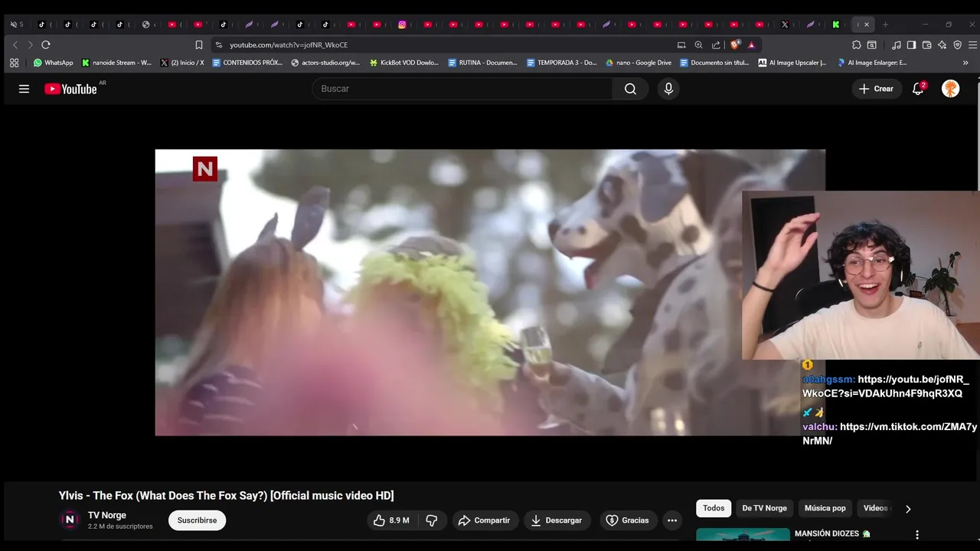The width and height of the screenshot is (980, 551).
Task: Open Brave Rewards triangle icon
Action: 751,45
